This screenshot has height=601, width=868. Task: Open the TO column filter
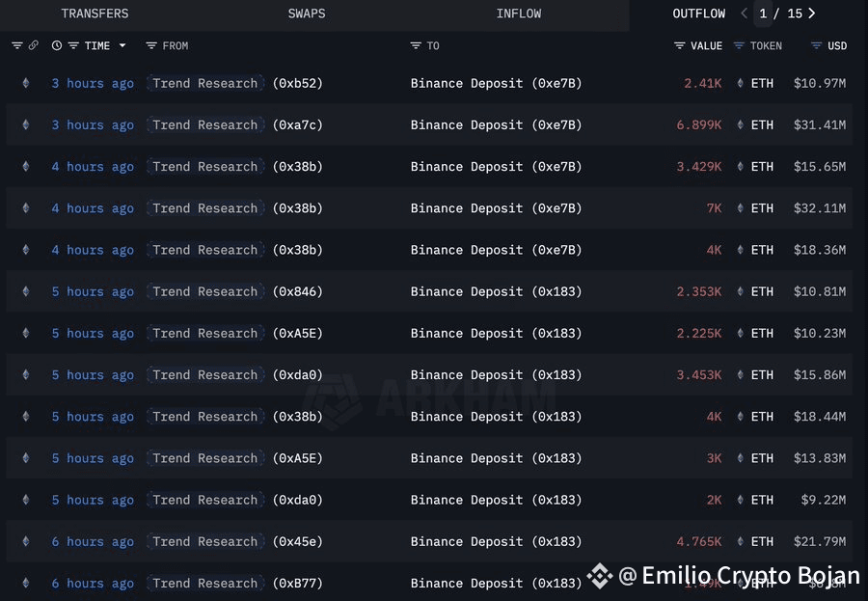pyautogui.click(x=416, y=45)
